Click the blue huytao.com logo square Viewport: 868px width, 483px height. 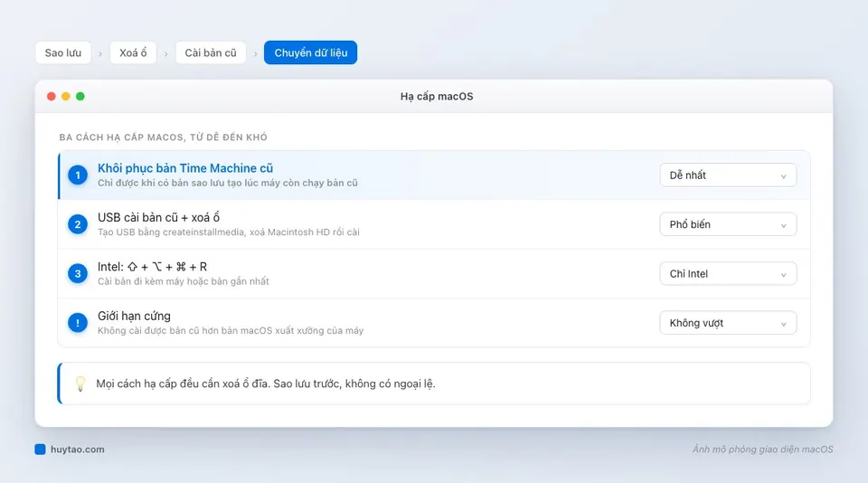pos(40,450)
